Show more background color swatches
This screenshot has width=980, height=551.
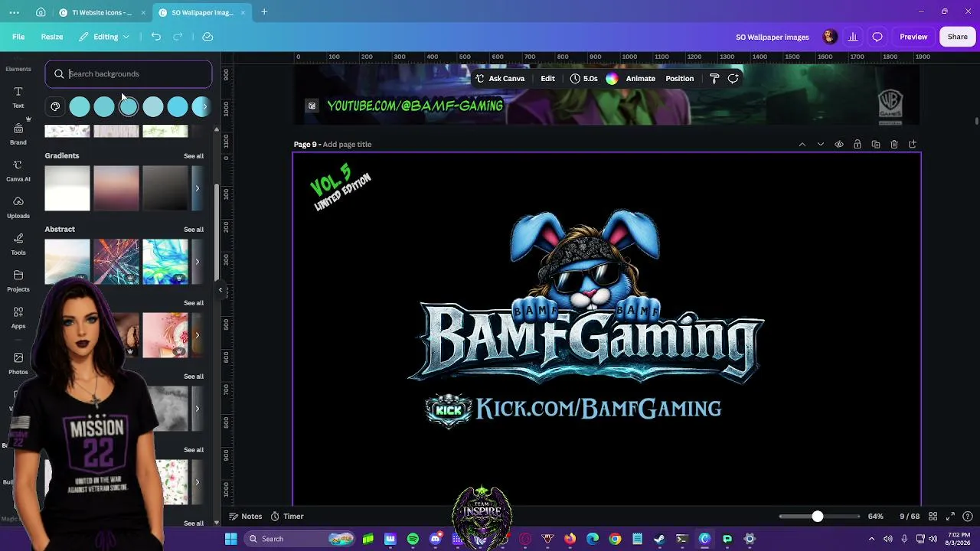203,106
